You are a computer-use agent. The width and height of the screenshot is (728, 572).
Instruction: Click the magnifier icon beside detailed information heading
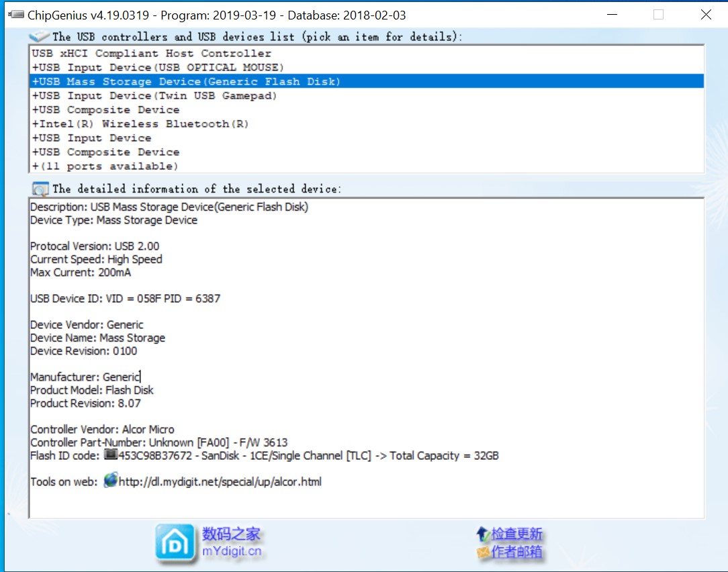point(40,189)
